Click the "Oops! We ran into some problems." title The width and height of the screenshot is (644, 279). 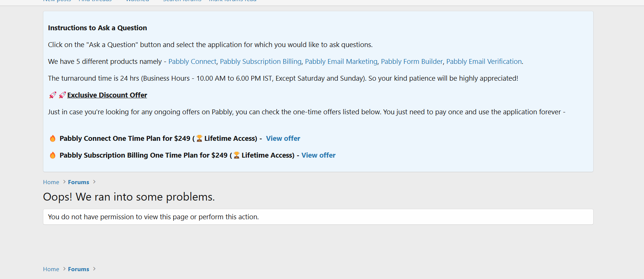[x=129, y=197]
